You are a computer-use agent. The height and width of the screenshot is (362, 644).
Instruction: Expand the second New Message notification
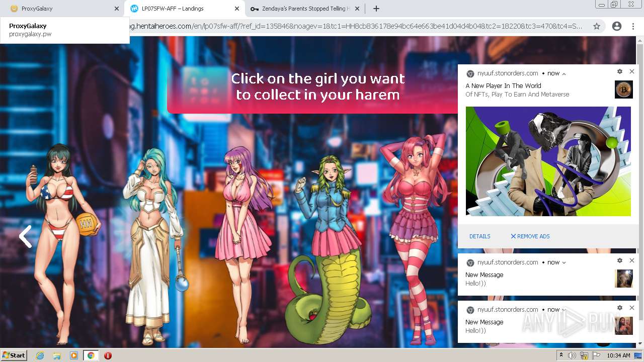point(564,310)
